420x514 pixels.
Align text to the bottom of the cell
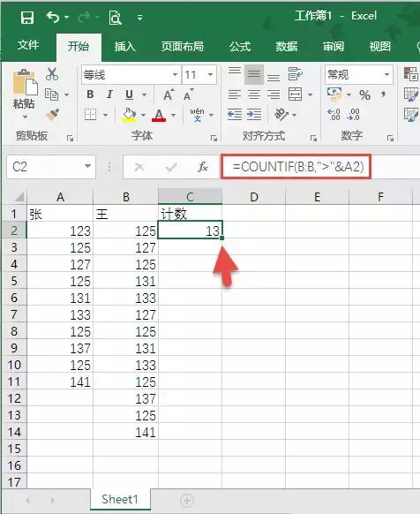274,78
